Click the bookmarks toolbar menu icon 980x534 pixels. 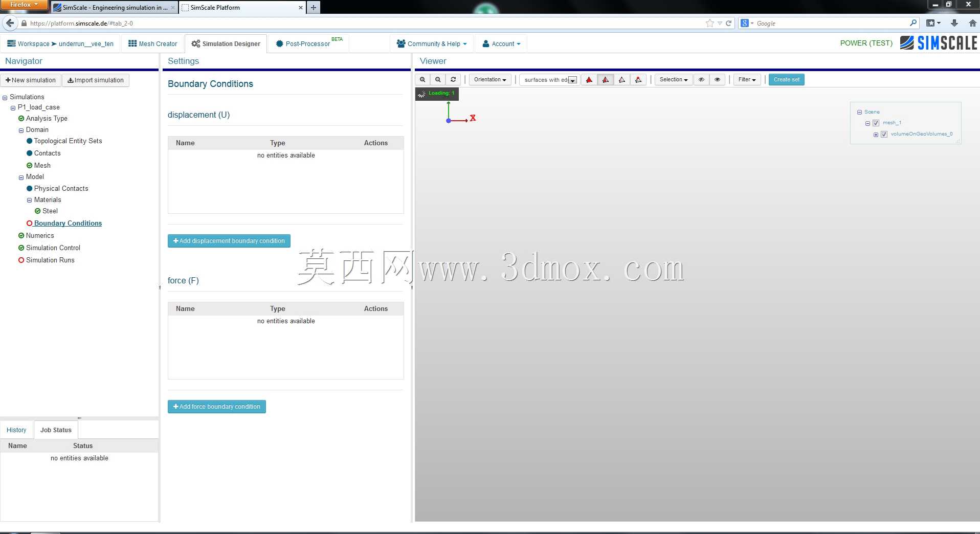(x=933, y=23)
